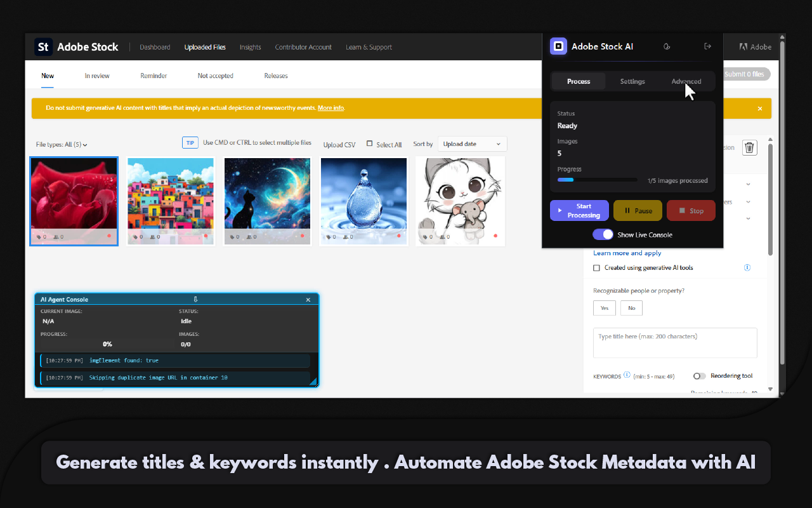This screenshot has height=508, width=812.
Task: Select the water drop thumbnail
Action: pyautogui.click(x=363, y=201)
